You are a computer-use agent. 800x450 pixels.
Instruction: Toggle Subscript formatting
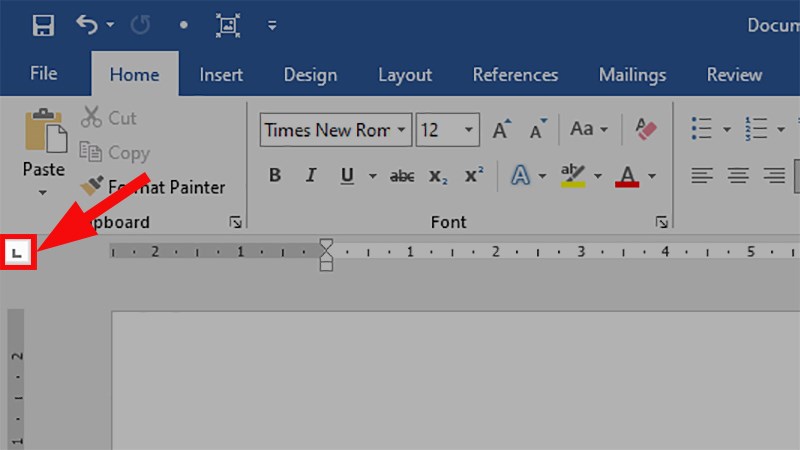coord(438,177)
